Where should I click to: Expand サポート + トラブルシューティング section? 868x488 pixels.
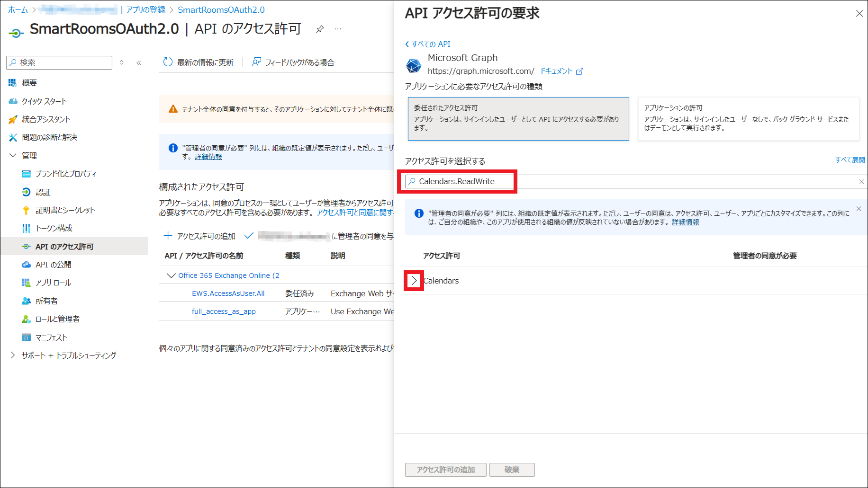[x=13, y=355]
